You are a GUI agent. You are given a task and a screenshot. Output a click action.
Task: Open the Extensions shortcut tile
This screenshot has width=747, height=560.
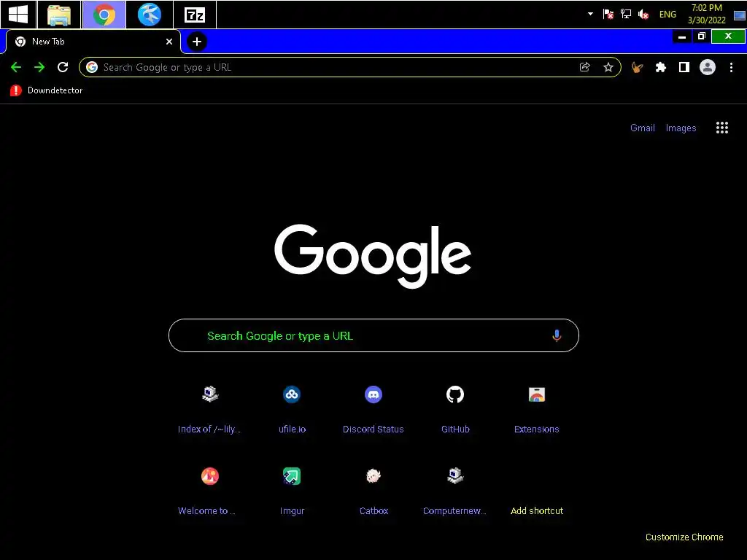[536, 408]
